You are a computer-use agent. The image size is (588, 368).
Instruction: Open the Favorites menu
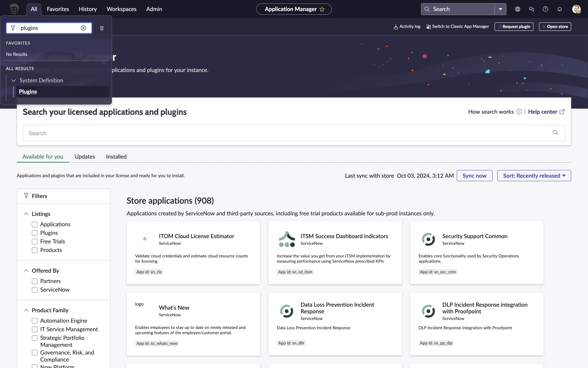(x=58, y=9)
